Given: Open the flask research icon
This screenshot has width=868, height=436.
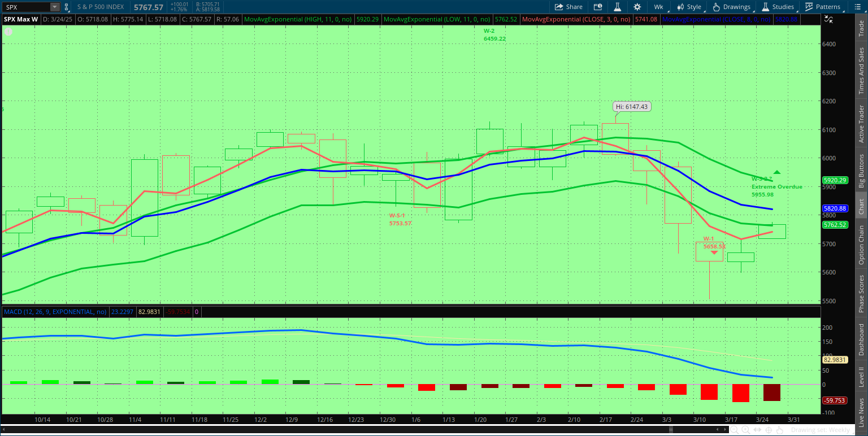Looking at the screenshot, I should (618, 7).
